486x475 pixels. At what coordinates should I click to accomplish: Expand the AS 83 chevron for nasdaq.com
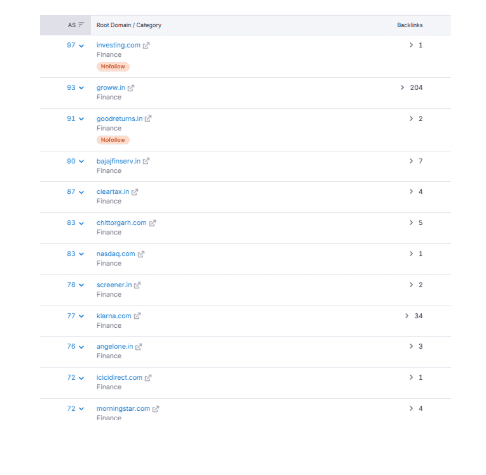pyautogui.click(x=81, y=254)
